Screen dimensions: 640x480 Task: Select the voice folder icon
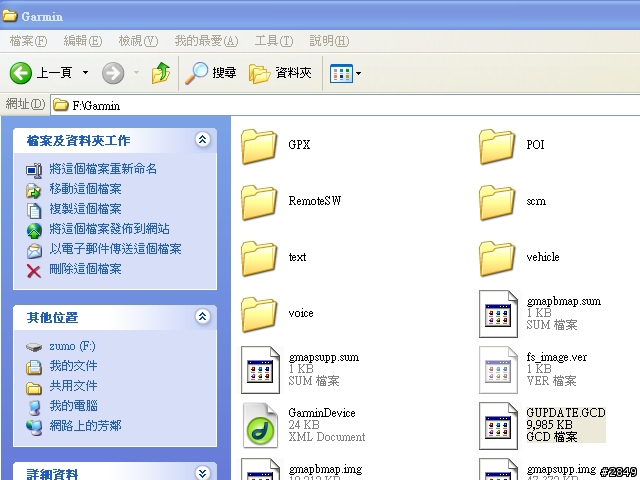(259, 314)
